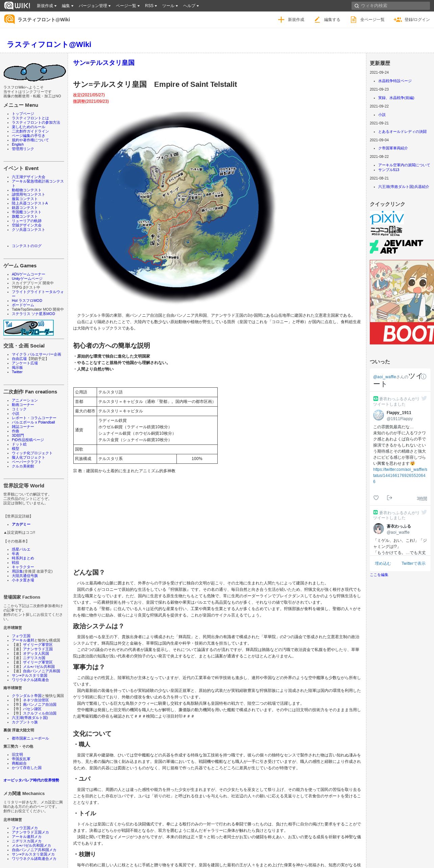Click the wiki mascot airship logo
This screenshot has width=434, height=868.
[x=34, y=72]
